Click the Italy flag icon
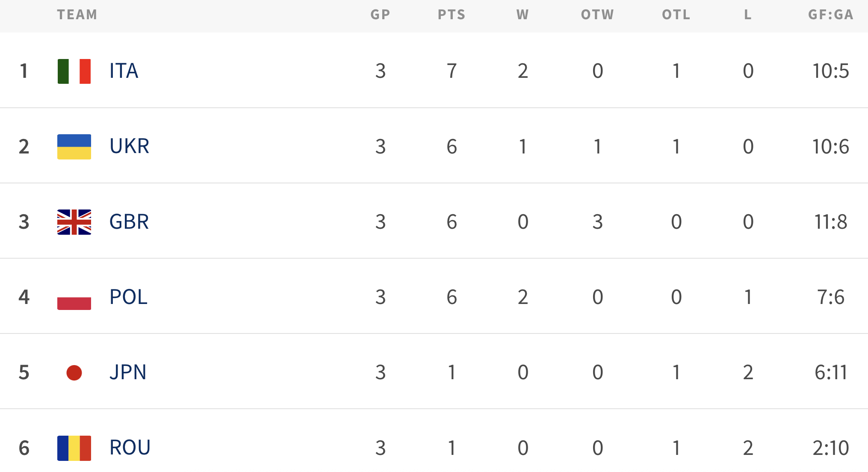The width and height of the screenshot is (868, 472). [x=74, y=71]
